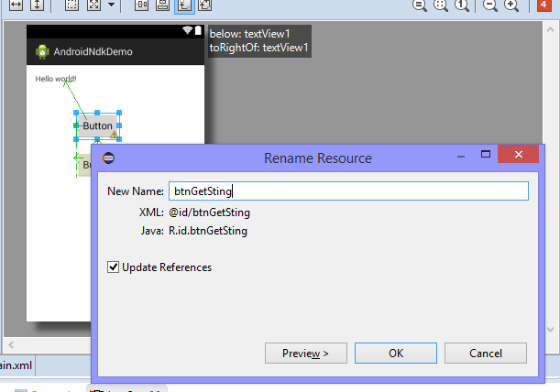
Task: Click the zoom in magnifier icon
Action: coord(511,5)
